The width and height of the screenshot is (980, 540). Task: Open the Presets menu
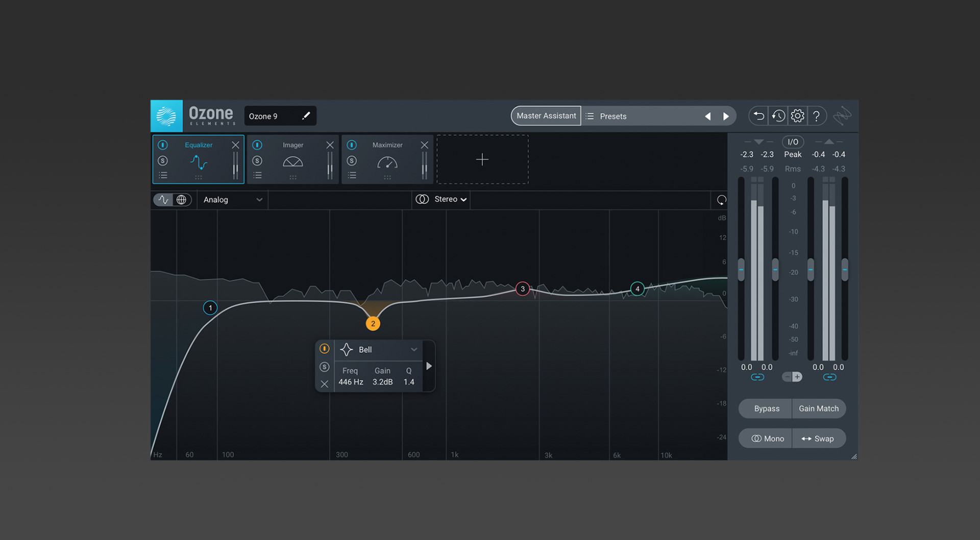(613, 116)
